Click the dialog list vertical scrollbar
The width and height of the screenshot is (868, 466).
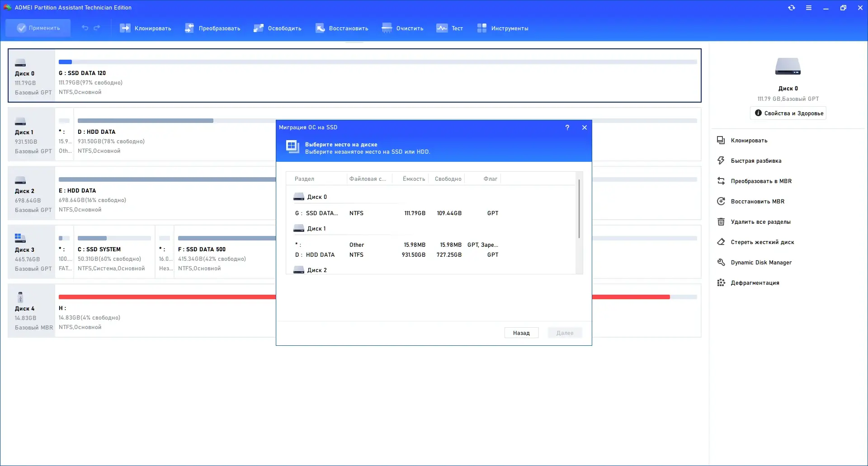(x=579, y=209)
